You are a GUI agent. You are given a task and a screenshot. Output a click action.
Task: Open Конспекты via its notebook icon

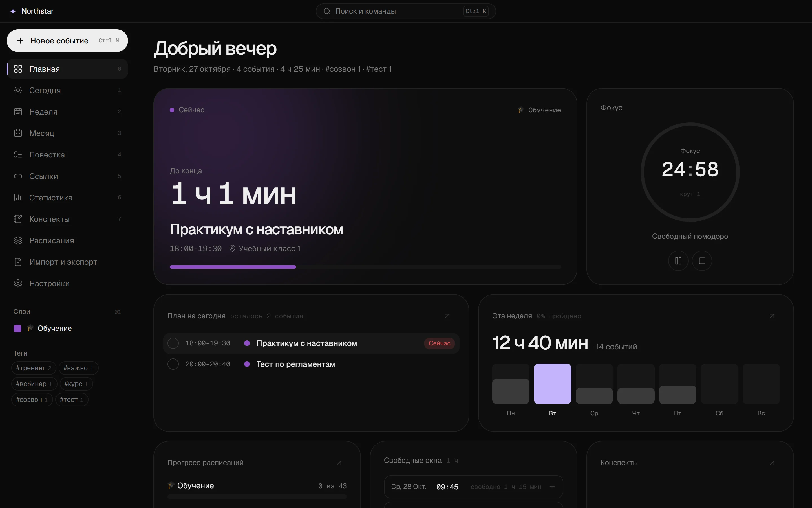18,219
